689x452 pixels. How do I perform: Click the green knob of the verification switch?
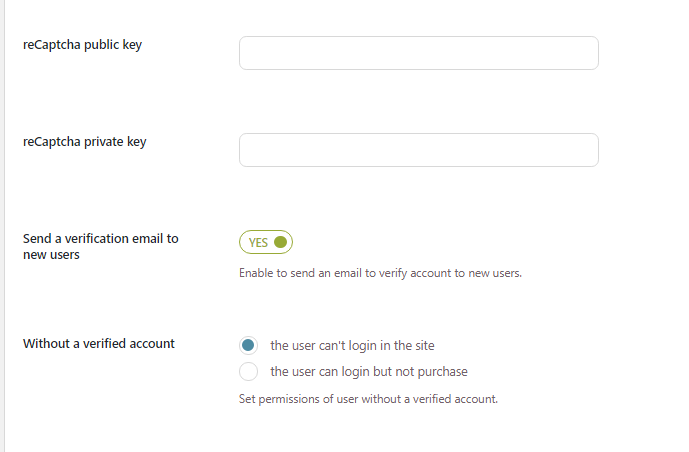280,242
